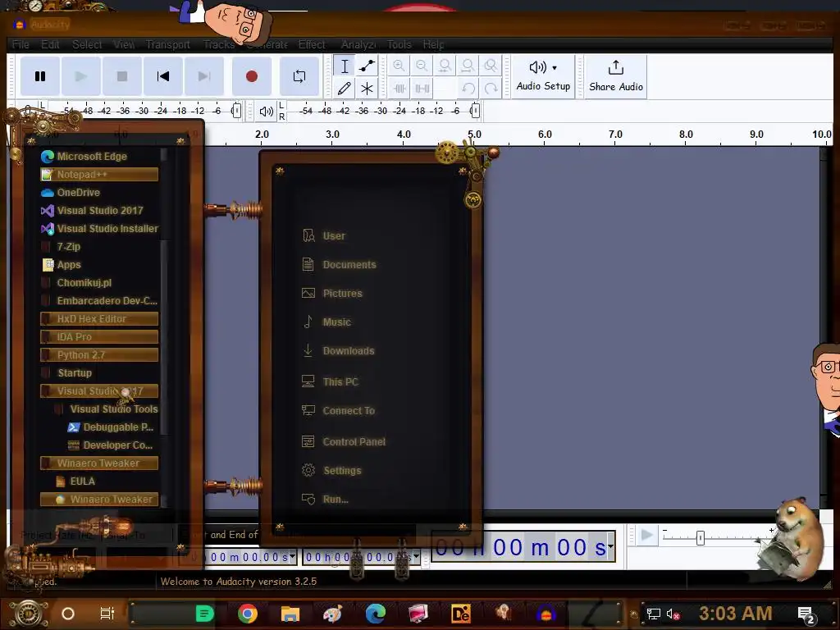Toggle the Loop playback button
Viewport: 840px width, 630px height.
point(299,76)
